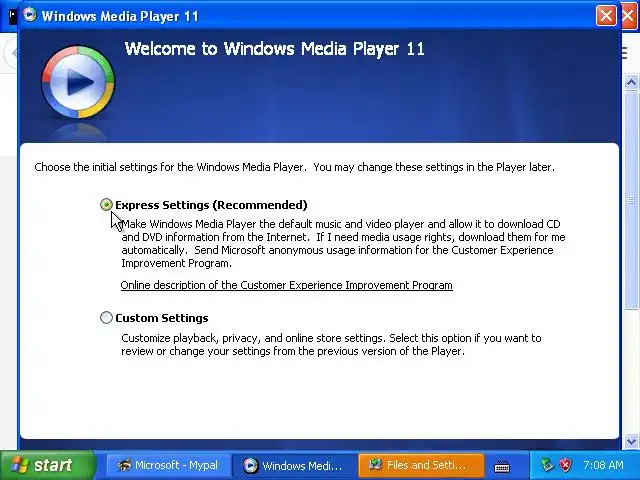
Task: Click the large Media Player play logo
Action: coord(78,82)
